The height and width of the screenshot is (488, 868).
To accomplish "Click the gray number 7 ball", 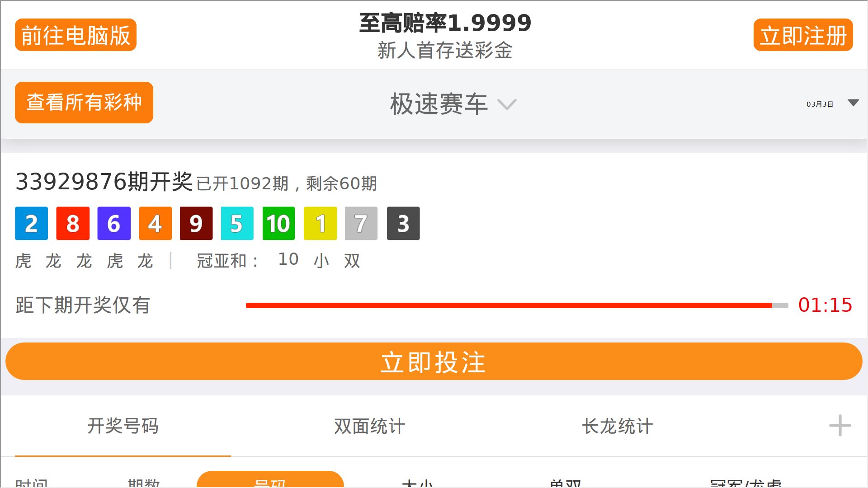I will coord(361,223).
